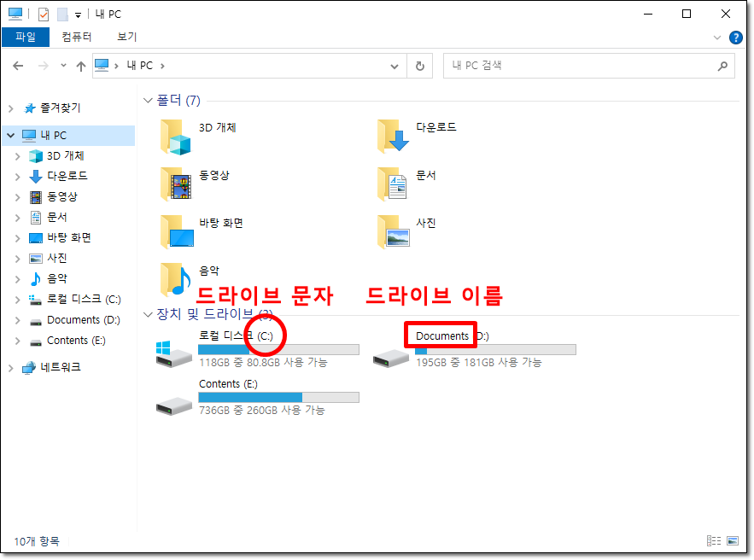Expand the 로컬 디스크 (C:) sidebar node

[x=18, y=300]
